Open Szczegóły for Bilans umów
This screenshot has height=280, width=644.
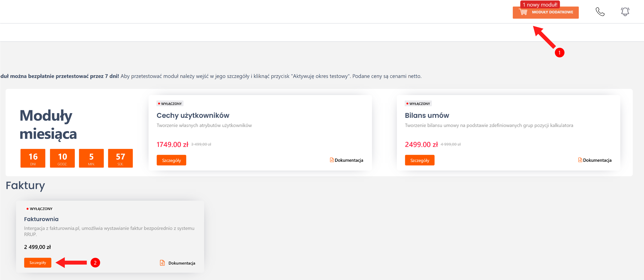pyautogui.click(x=419, y=160)
